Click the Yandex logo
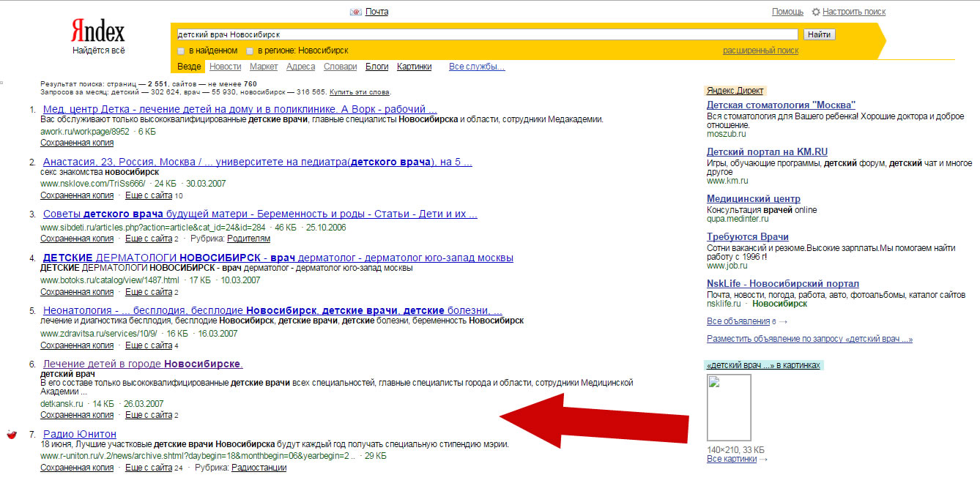 [x=98, y=31]
